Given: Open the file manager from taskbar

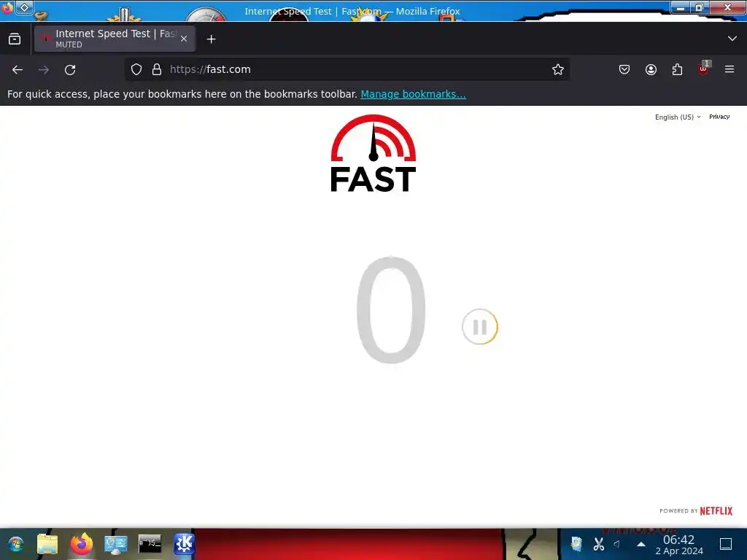Looking at the screenshot, I should tap(47, 544).
